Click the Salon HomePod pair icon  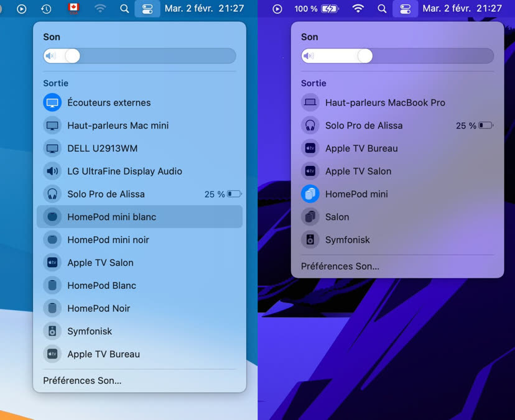tap(310, 217)
